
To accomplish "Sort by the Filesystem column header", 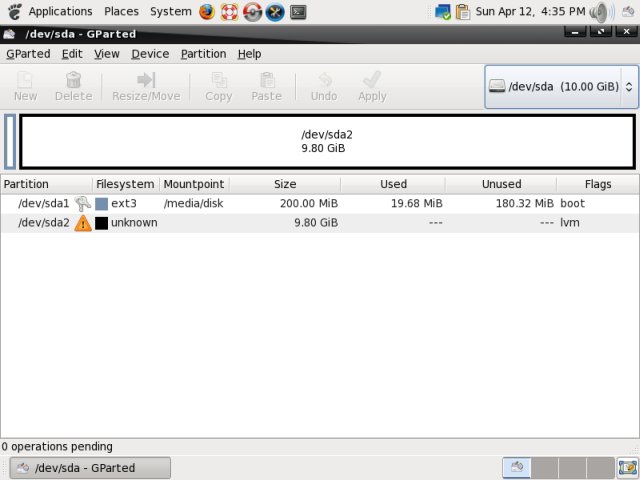I will coord(126,184).
